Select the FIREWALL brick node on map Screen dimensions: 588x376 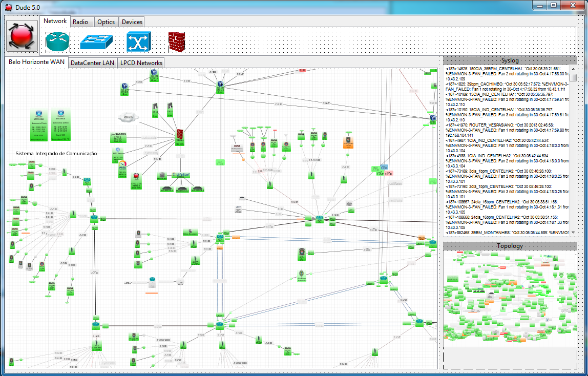(180, 137)
